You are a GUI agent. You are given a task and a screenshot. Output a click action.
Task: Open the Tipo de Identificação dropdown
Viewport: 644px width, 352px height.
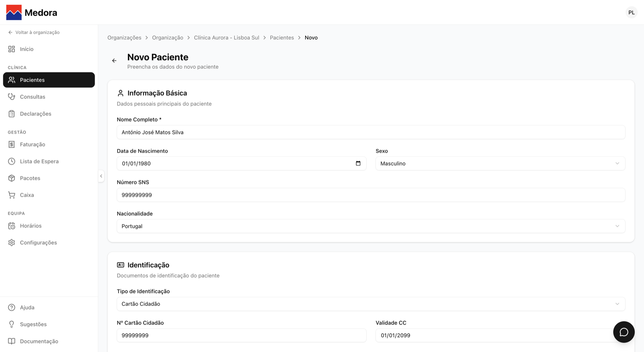coord(371,304)
